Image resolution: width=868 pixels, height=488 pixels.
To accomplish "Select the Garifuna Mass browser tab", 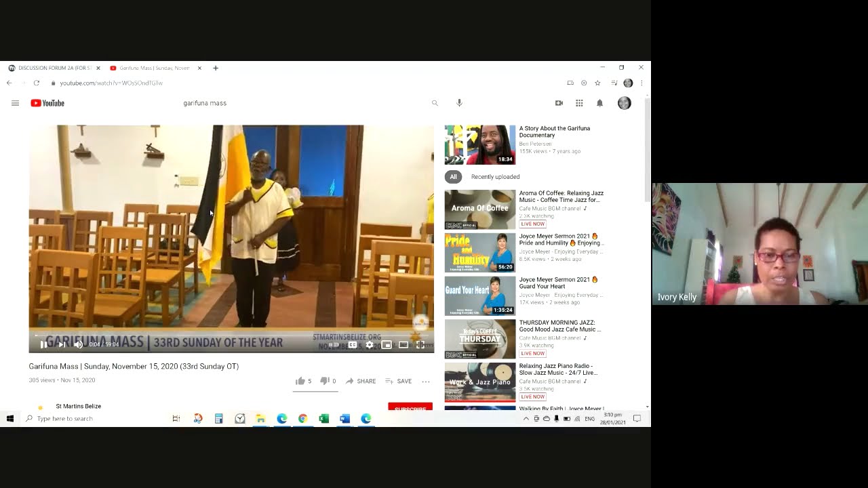I will coord(155,68).
